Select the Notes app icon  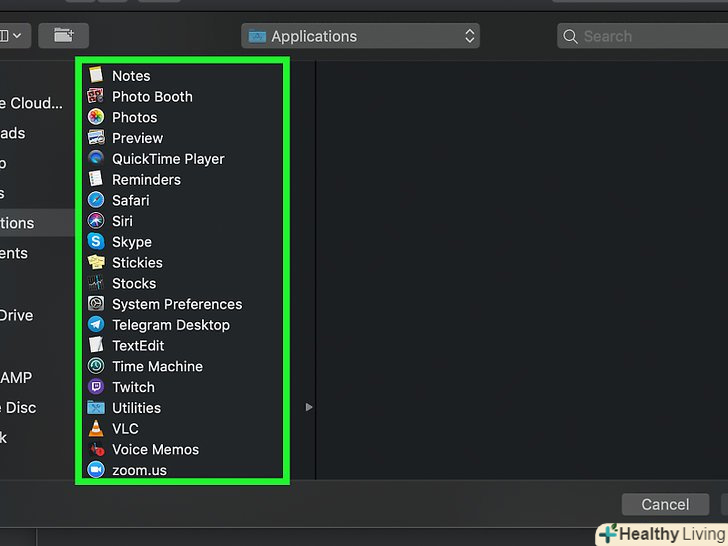(x=96, y=75)
